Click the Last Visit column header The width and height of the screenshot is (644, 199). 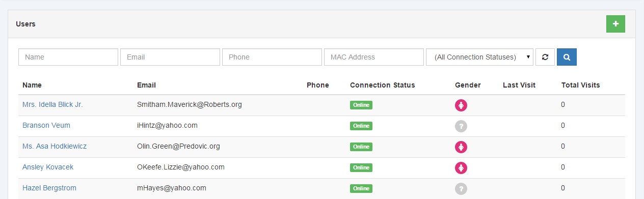pyautogui.click(x=519, y=85)
